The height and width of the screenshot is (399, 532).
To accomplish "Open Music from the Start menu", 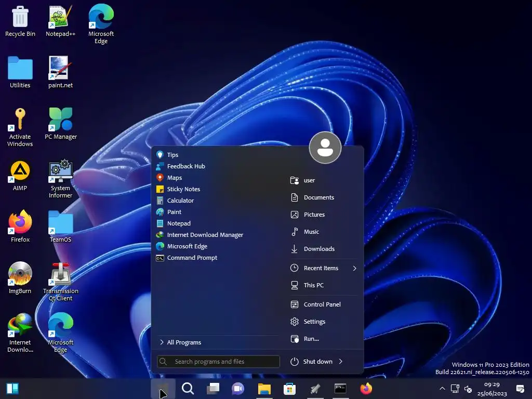I will 324,232.
